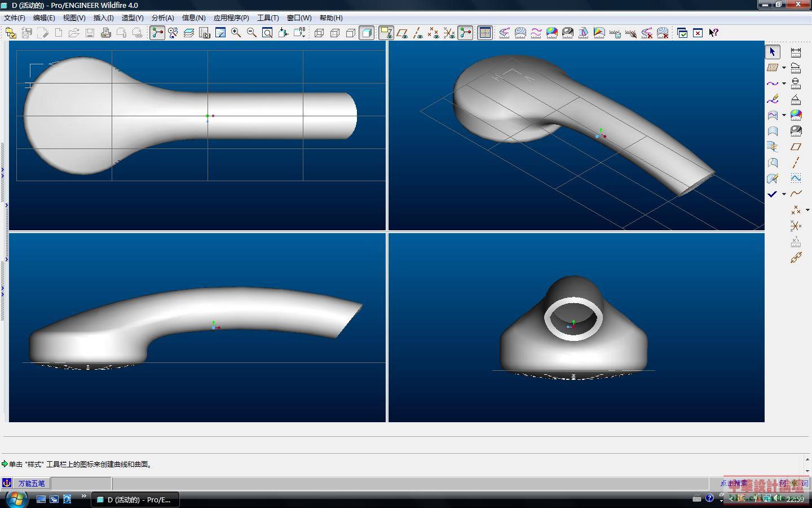The height and width of the screenshot is (508, 812).
Task: Open the dropdown beside the done checkmark
Action: coord(784,194)
